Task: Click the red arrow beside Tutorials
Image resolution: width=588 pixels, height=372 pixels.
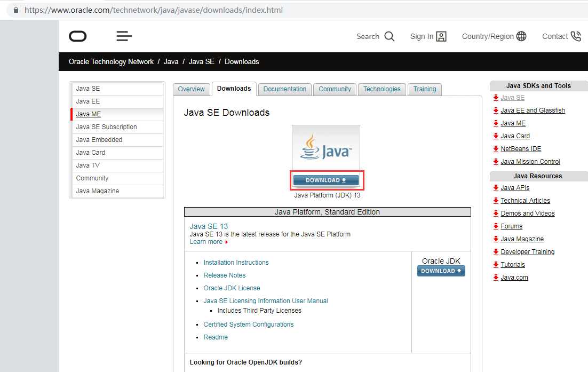Action: pyautogui.click(x=496, y=265)
